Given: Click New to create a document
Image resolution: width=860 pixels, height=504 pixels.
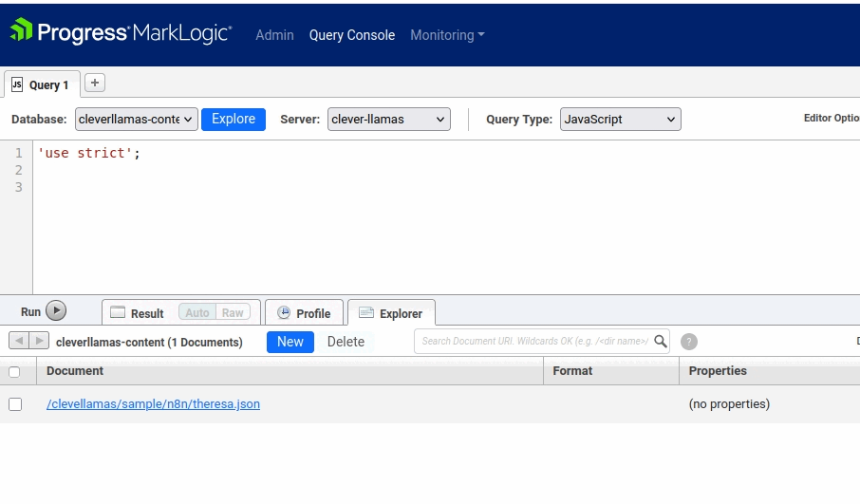Looking at the screenshot, I should coord(290,342).
